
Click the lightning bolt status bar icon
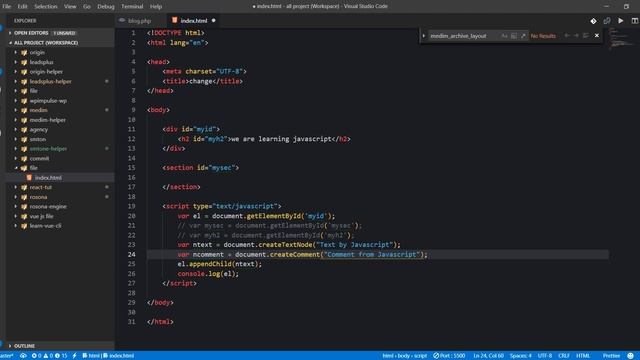[x=74, y=356]
